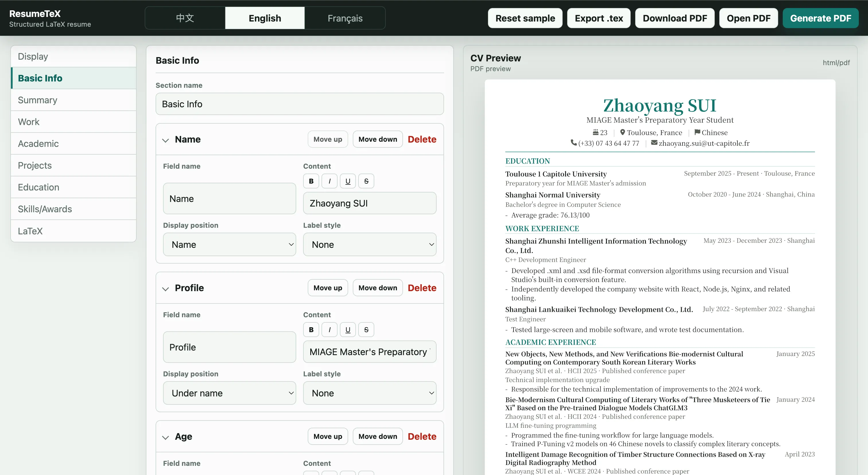The width and height of the screenshot is (868, 475).
Task: Delete the Age field
Action: tap(422, 437)
